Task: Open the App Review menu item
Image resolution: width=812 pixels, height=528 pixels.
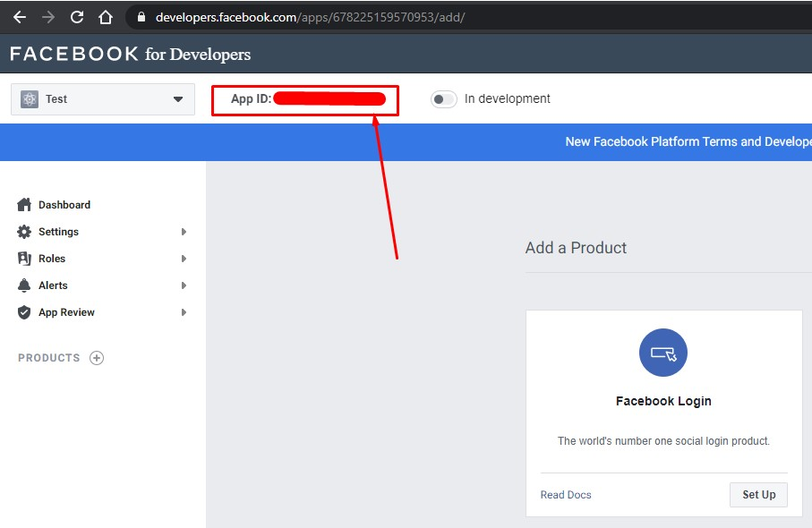Action: click(x=66, y=312)
